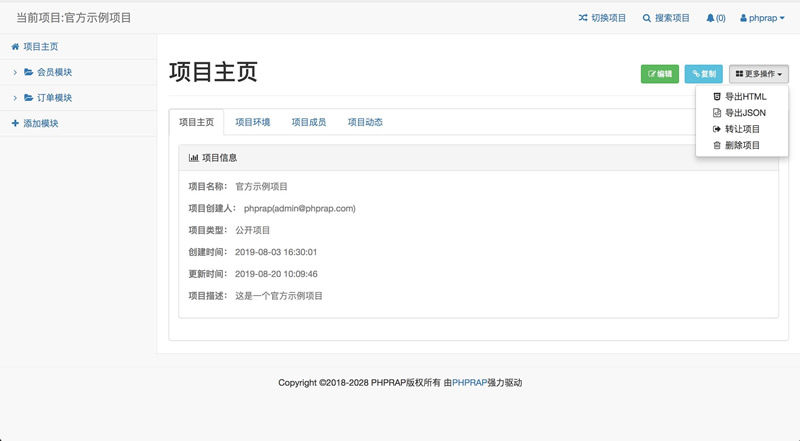Expand the 会员模块 tree chevron
This screenshot has height=441, width=800.
click(x=15, y=73)
